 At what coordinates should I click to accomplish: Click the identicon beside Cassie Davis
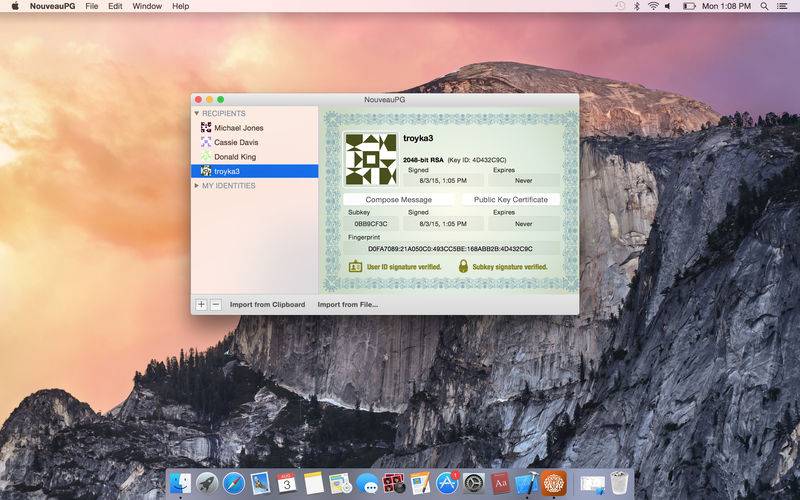(206, 142)
